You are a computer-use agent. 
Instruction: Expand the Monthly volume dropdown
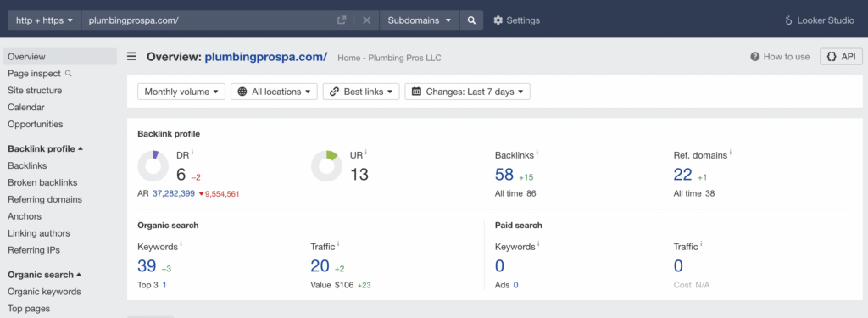tap(181, 92)
